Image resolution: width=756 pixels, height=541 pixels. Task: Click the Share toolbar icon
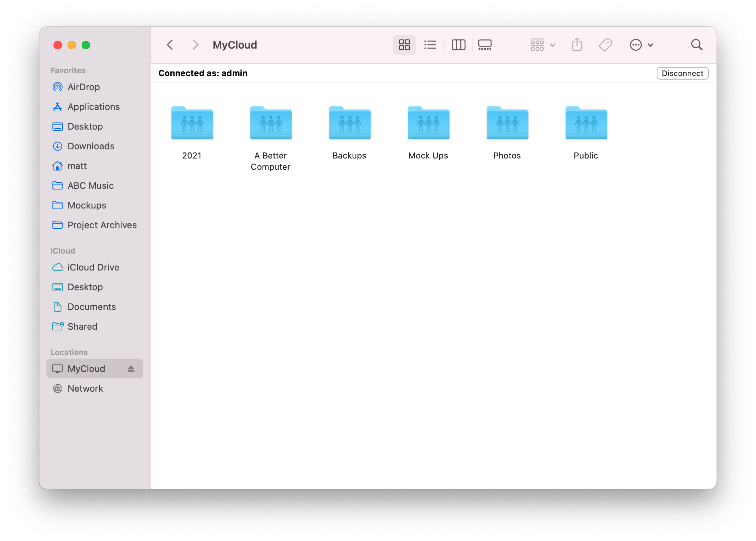point(577,45)
